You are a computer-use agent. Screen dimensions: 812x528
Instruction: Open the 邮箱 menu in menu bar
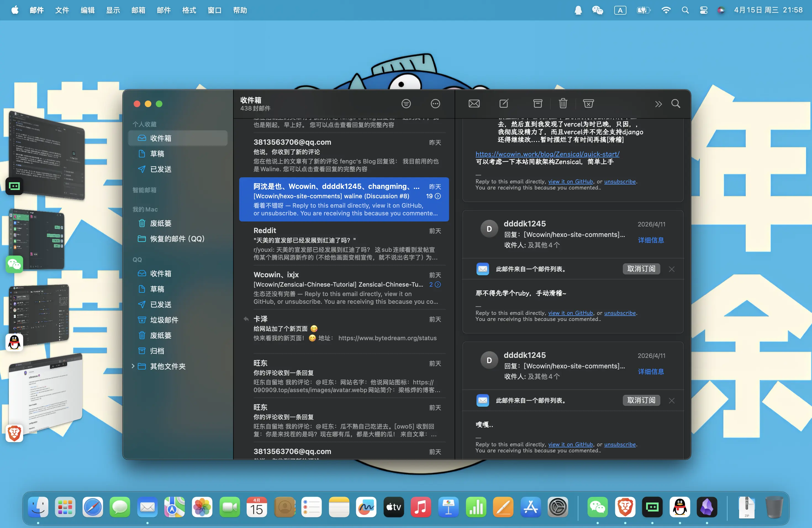click(138, 10)
